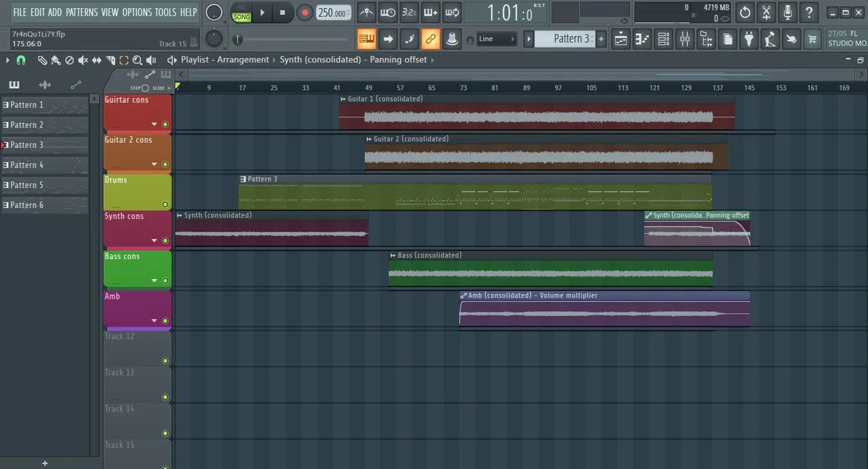Viewport: 868px width, 469px height.
Task: Toggle loop recording icon
Action: click(452, 12)
